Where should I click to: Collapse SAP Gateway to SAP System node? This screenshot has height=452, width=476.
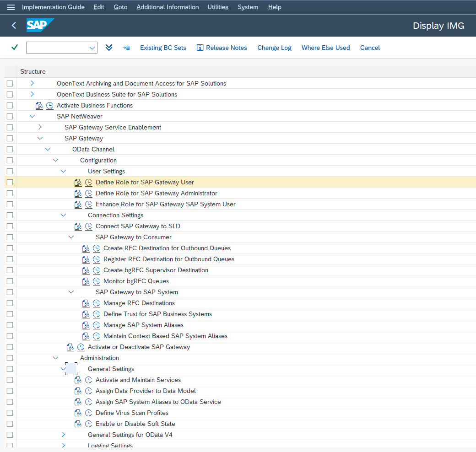71,292
